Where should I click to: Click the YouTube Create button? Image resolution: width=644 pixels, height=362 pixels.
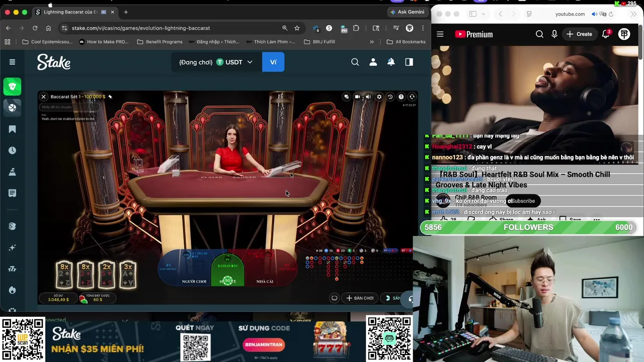[x=579, y=34]
